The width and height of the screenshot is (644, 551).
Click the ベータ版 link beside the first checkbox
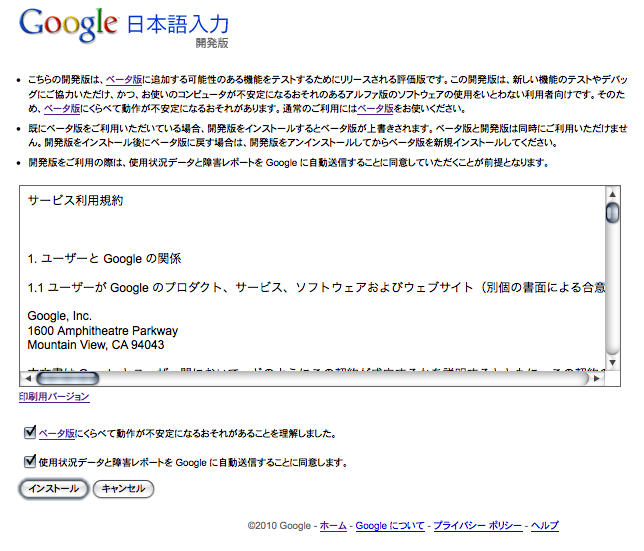point(57,433)
